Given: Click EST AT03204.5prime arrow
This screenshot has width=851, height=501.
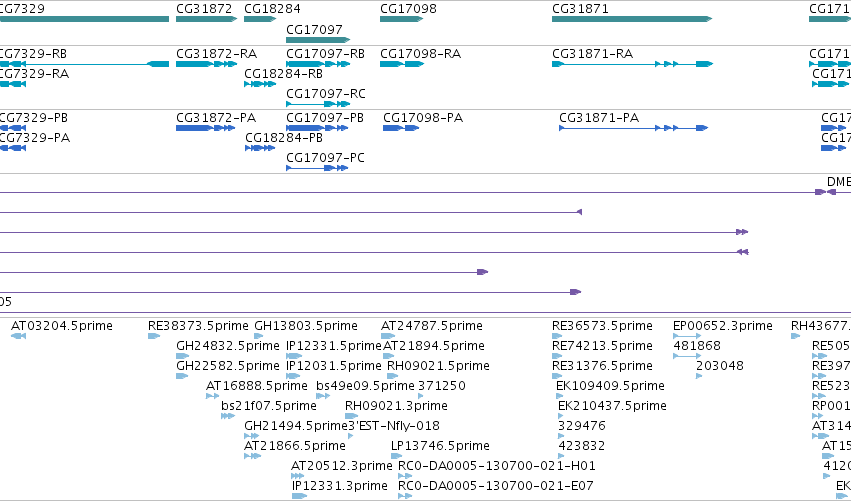Looking at the screenshot, I should [x=18, y=336].
